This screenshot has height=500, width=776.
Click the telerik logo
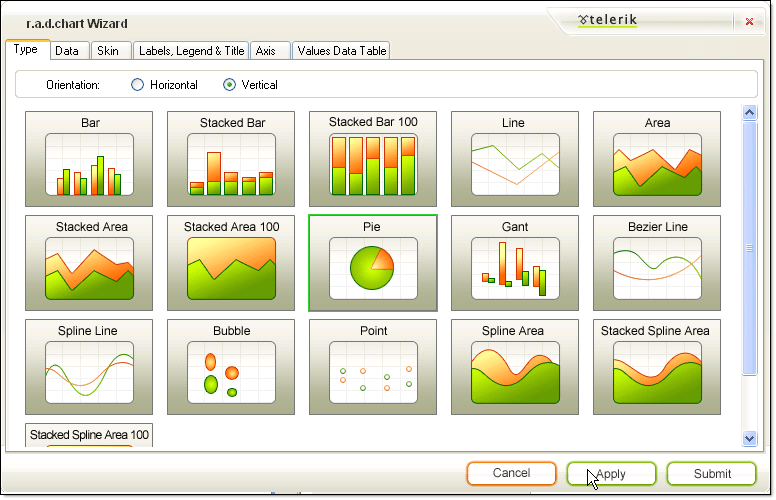[x=607, y=20]
